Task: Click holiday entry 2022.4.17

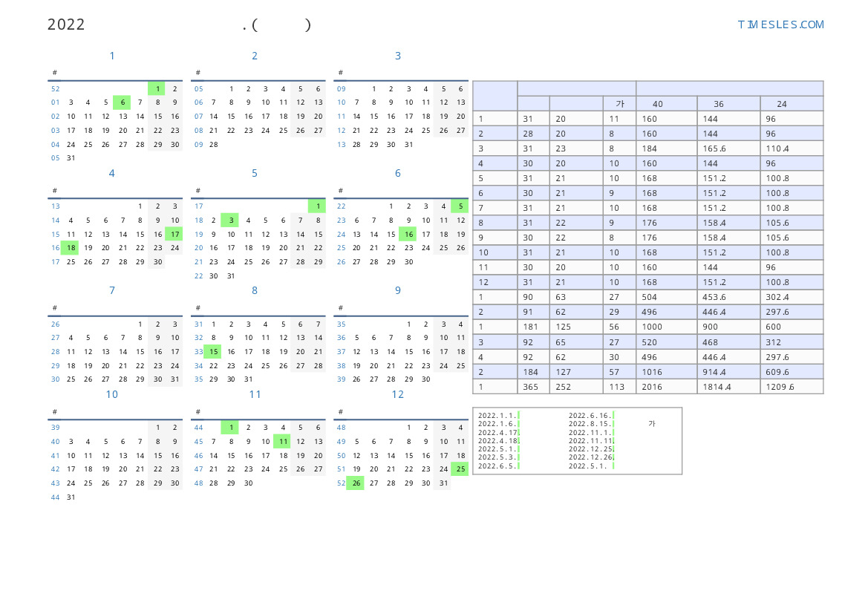Action: pos(498,432)
